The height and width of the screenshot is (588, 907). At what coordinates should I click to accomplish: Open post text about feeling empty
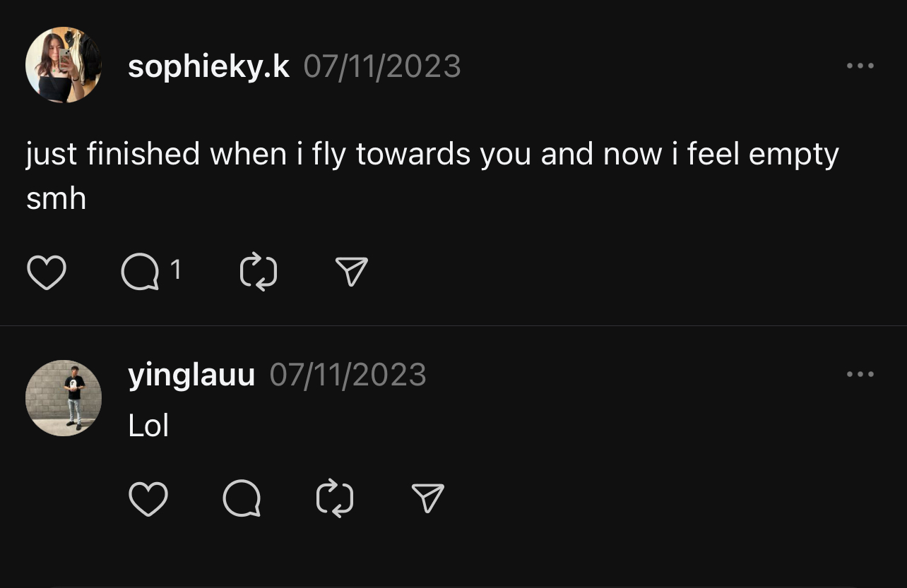(x=432, y=176)
